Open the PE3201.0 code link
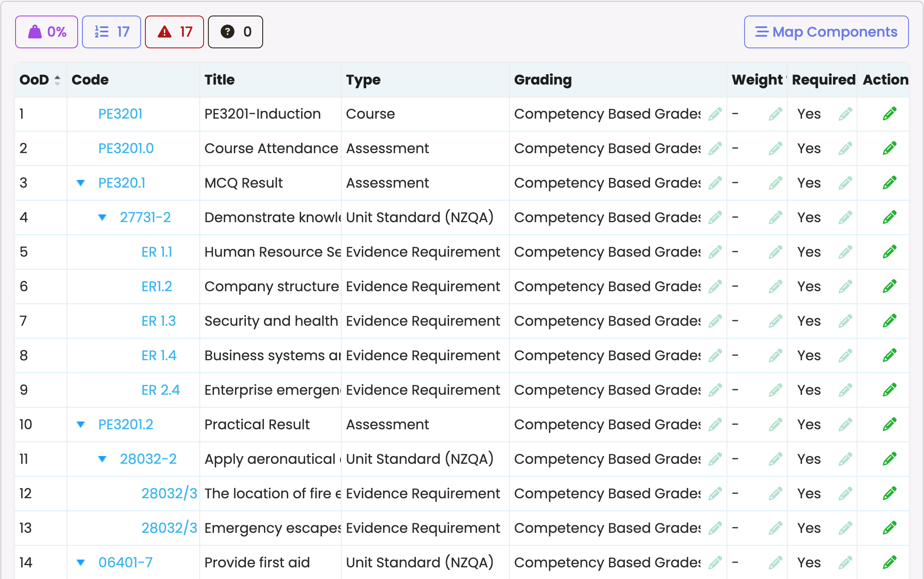924x579 pixels. click(126, 148)
